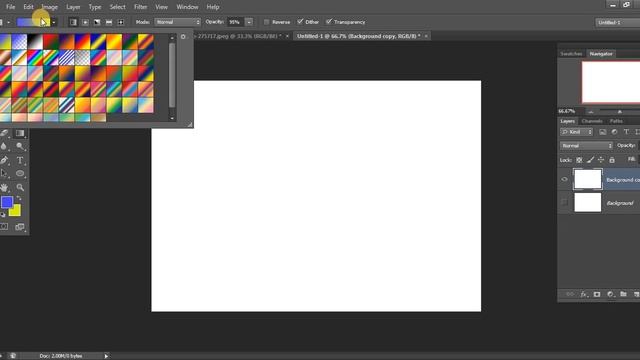Image resolution: width=640 pixels, height=360 pixels.
Task: Select the Diamond Gradient style icon
Action: 120,22
